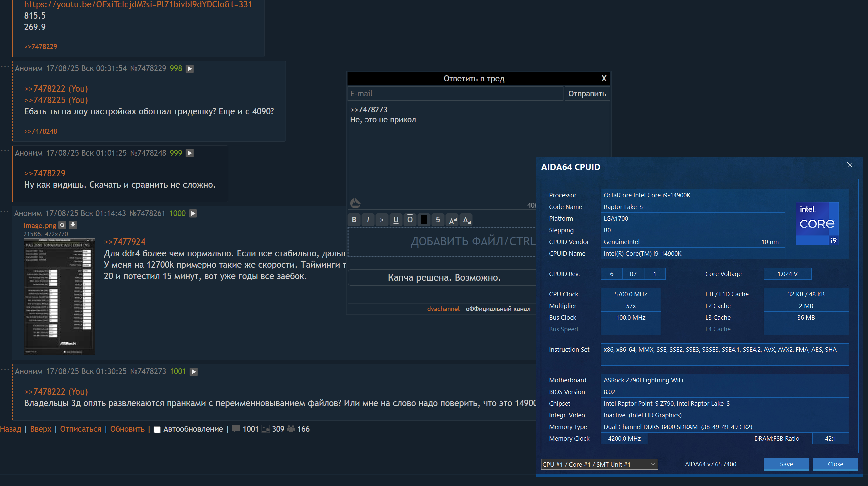
Task: Click the play icon on post №7478261
Action: 193,214
